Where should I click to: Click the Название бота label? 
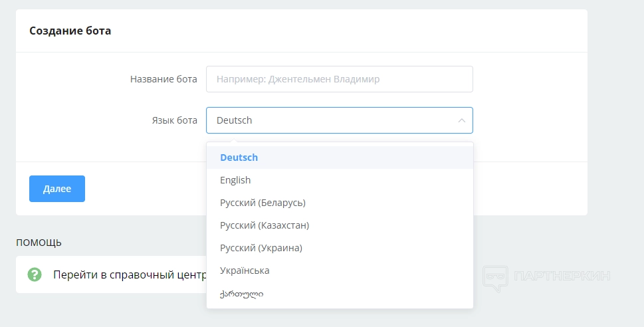163,79
